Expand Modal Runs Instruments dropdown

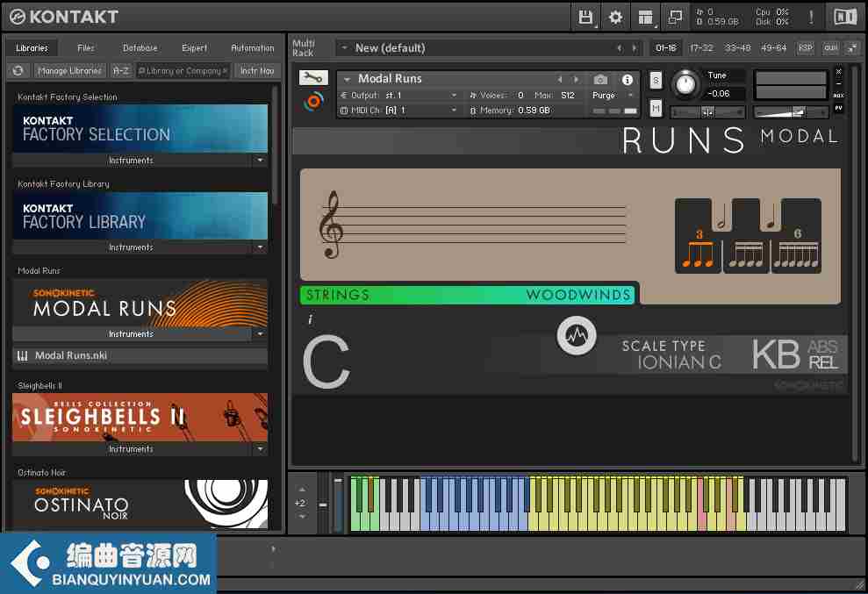[260, 334]
